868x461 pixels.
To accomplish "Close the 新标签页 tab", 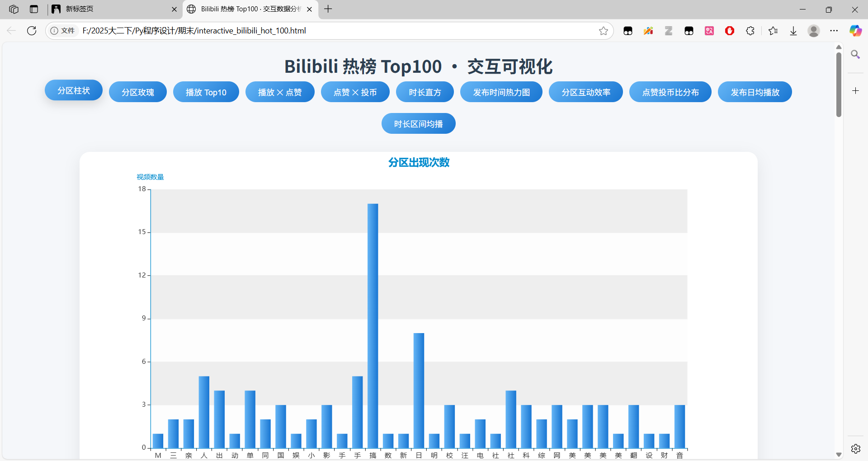I will (x=174, y=9).
